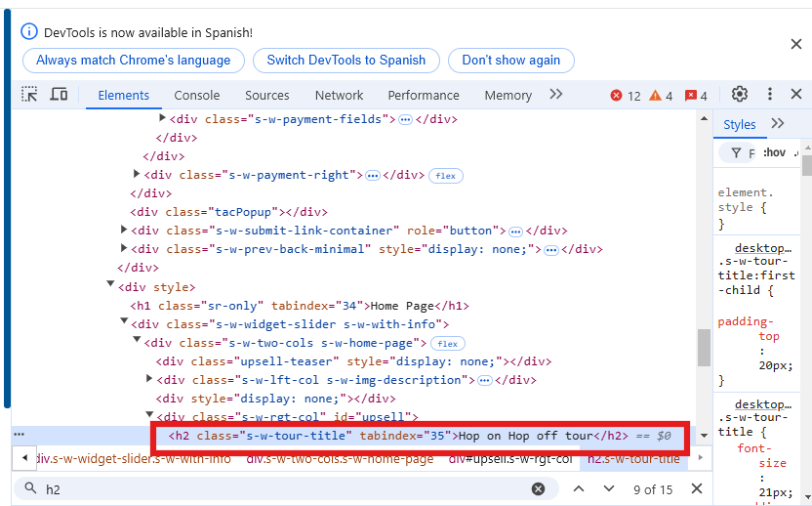Click flex badge on s-w-payment-right

pyautogui.click(x=446, y=176)
